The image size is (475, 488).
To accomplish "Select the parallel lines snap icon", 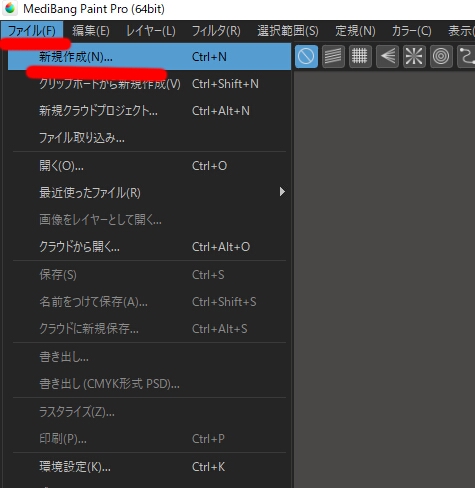I will 333,56.
